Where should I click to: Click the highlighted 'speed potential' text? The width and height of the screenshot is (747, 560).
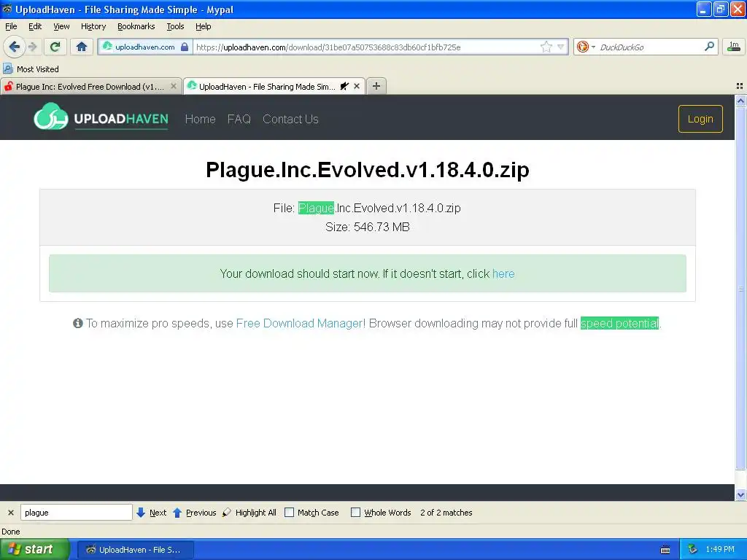coord(619,323)
